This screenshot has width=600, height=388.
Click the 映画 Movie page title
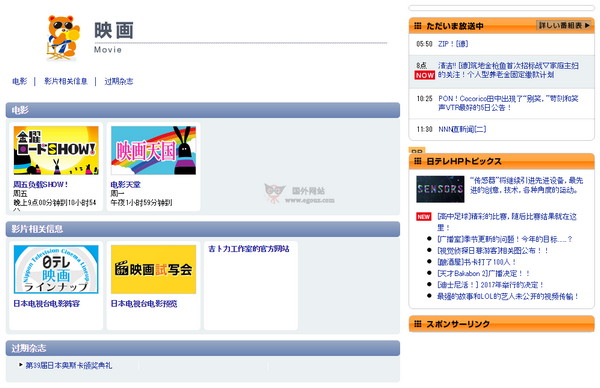114,37
